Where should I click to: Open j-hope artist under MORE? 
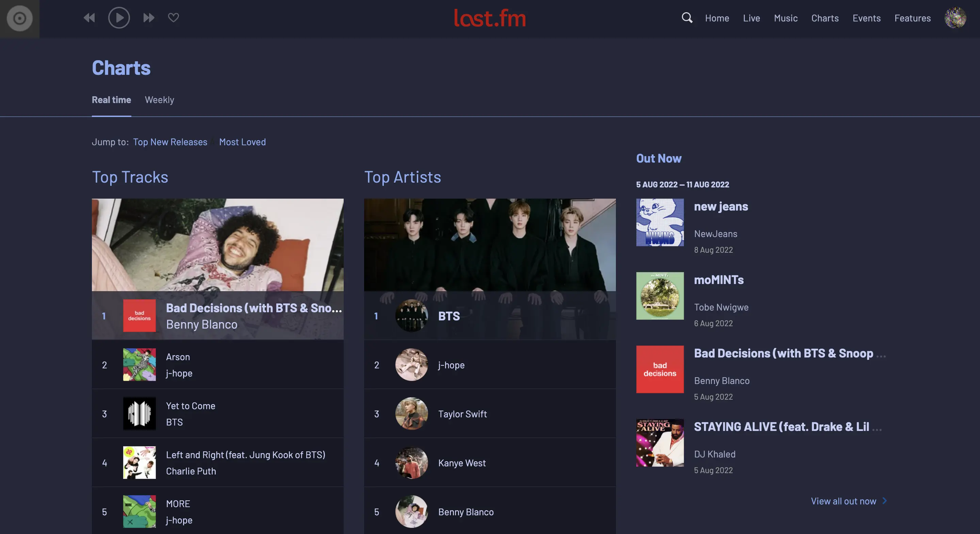tap(179, 520)
